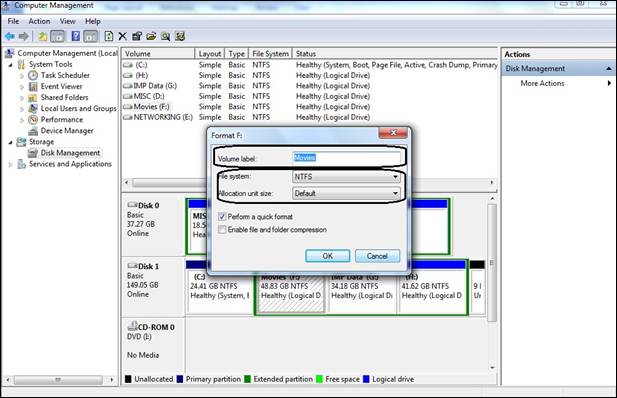617x398 pixels.
Task: Click the Open folder toolbar icon
Action: pos(151,37)
